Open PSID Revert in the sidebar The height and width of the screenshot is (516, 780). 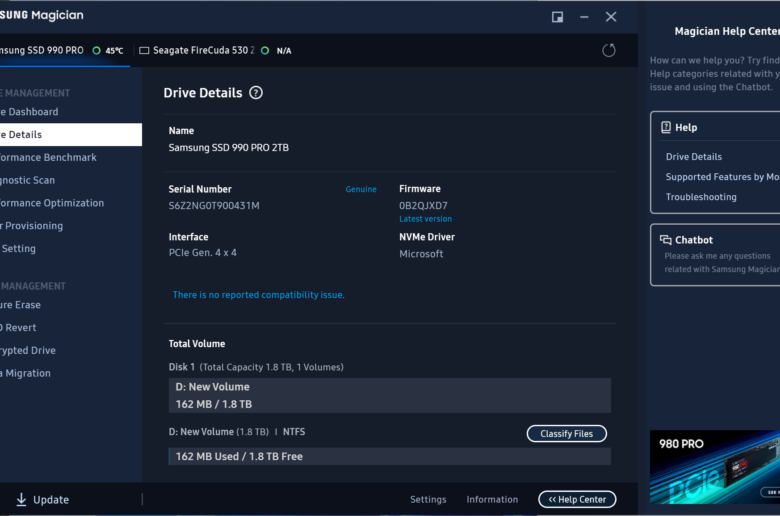[71, 327]
